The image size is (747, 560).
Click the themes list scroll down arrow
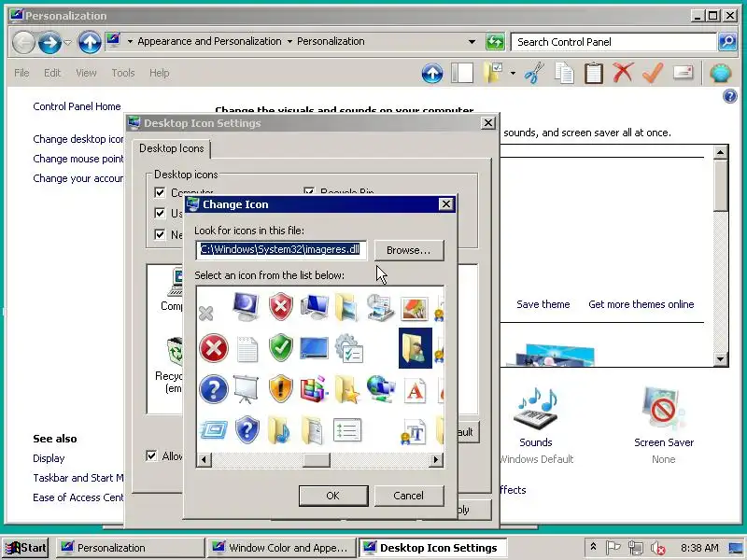[x=720, y=359]
